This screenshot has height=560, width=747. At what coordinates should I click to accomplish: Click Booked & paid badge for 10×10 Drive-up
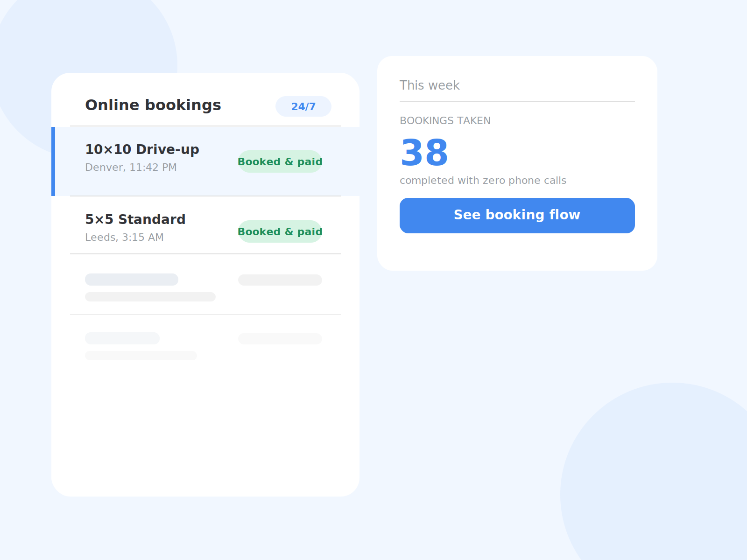pyautogui.click(x=280, y=161)
